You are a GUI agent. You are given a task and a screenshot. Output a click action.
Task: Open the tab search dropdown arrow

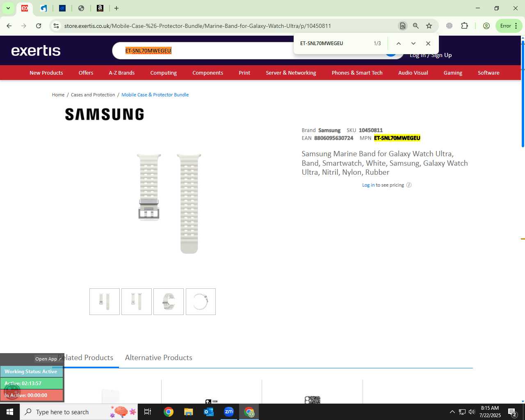coord(8,8)
